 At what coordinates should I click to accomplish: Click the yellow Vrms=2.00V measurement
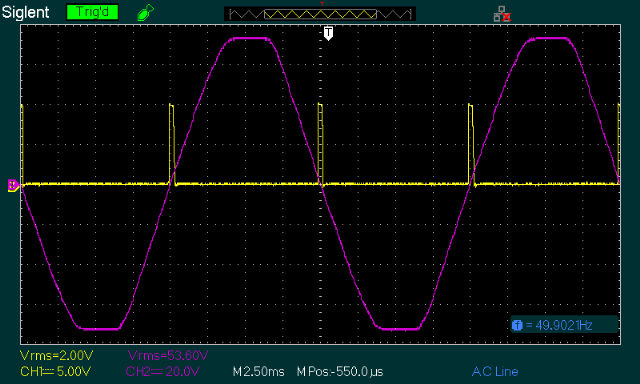point(57,355)
